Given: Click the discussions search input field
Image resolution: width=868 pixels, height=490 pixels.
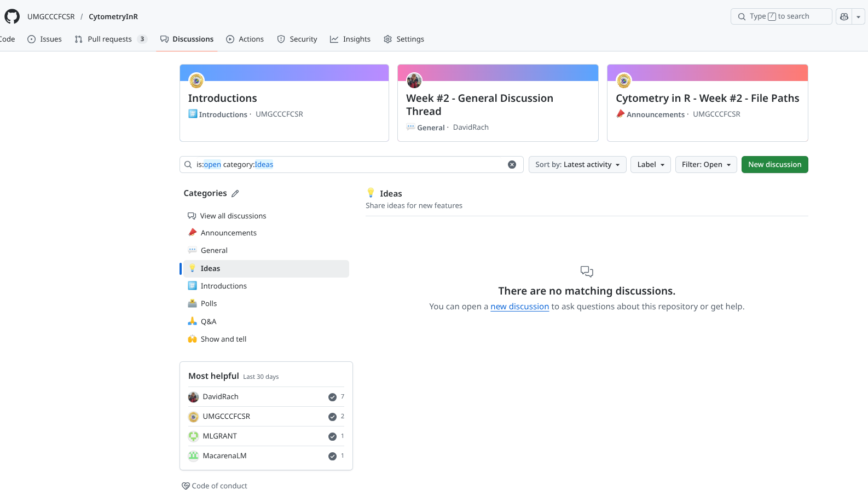Looking at the screenshot, I should click(350, 165).
